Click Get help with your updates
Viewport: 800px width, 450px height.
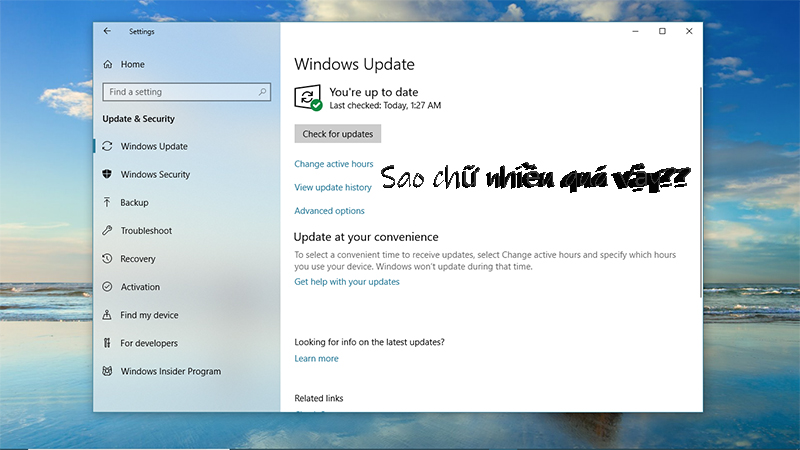pyautogui.click(x=347, y=282)
